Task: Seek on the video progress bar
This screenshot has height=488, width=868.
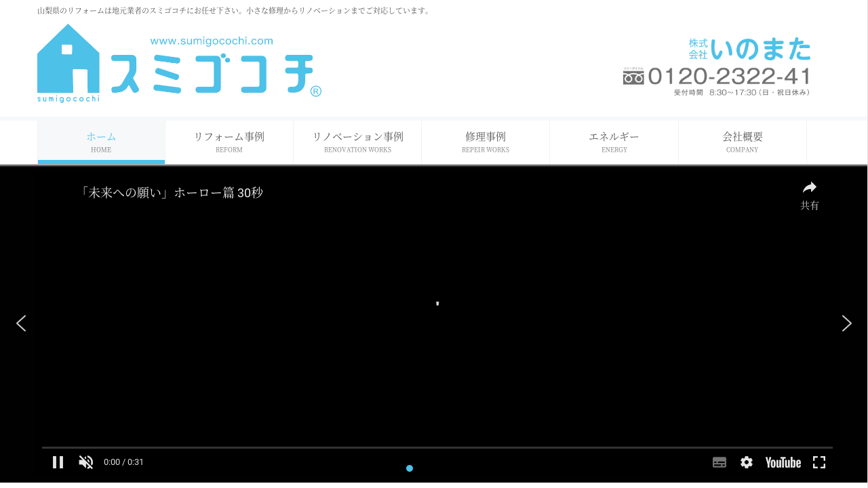Action: pyautogui.click(x=437, y=448)
